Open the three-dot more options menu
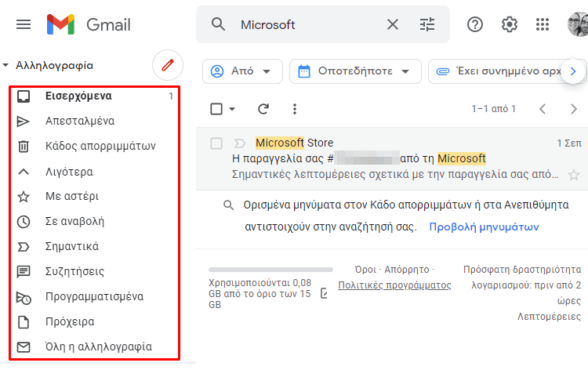Screen dimensions: 588x370 [295, 109]
